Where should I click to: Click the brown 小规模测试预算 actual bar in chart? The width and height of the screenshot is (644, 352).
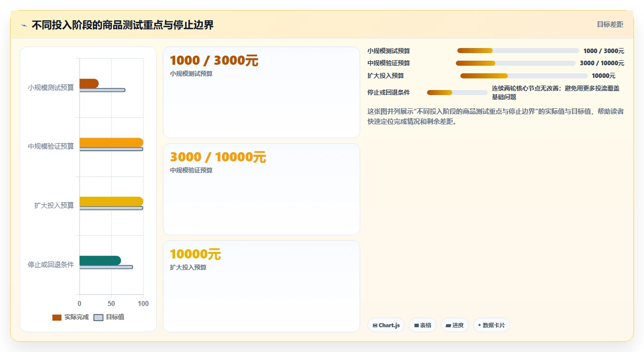[89, 83]
